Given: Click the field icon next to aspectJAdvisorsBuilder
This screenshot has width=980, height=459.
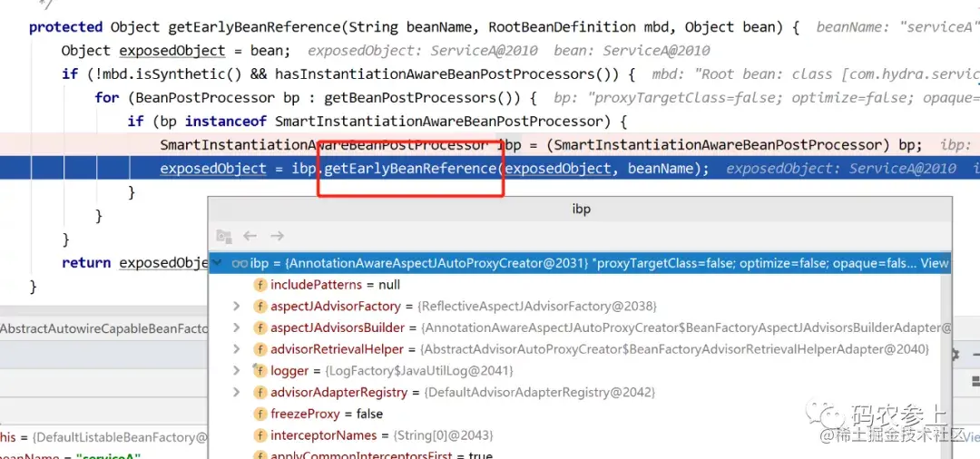Looking at the screenshot, I should pyautogui.click(x=260, y=327).
